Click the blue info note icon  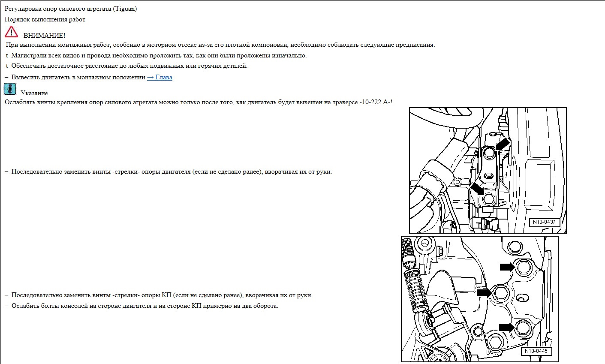(10, 89)
